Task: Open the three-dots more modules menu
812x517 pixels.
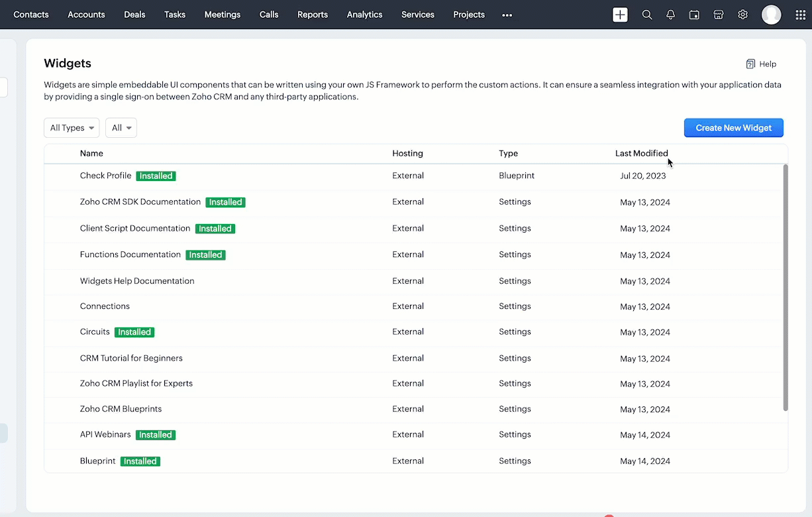Action: click(507, 15)
